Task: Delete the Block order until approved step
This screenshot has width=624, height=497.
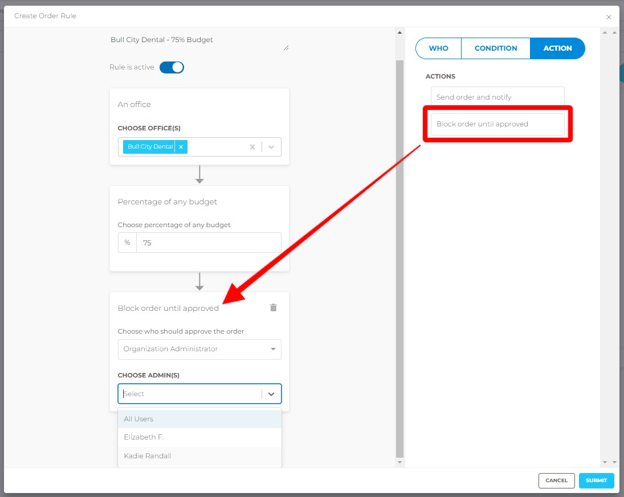Action: point(273,308)
